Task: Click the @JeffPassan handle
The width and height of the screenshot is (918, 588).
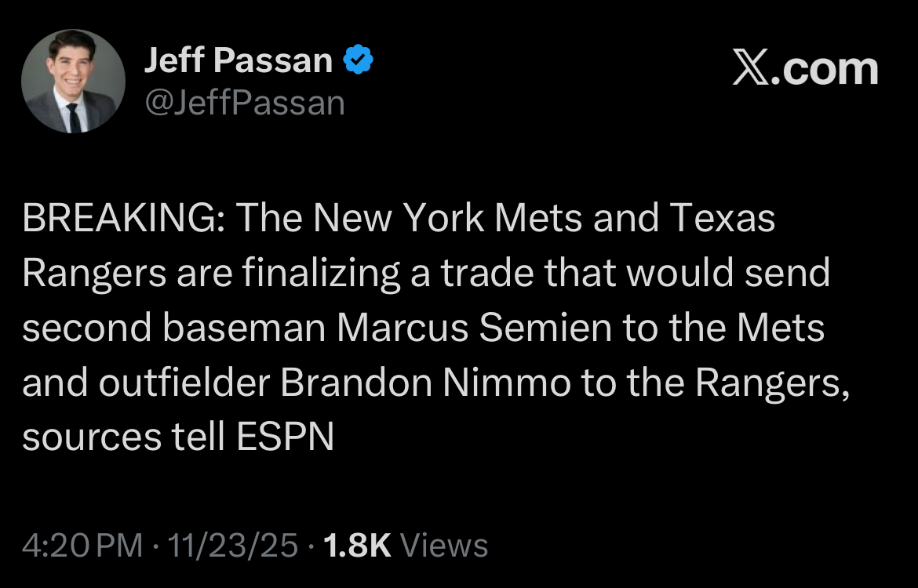Action: point(245,103)
